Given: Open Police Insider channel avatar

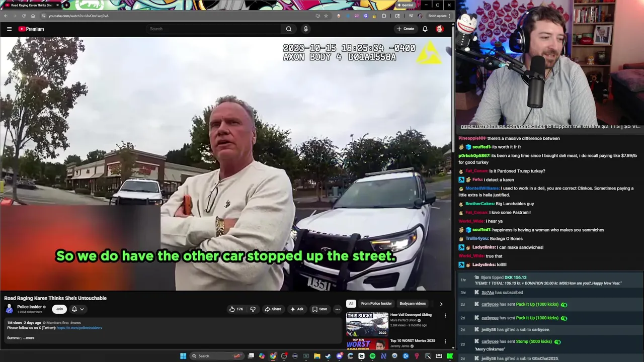Looking at the screenshot, I should tap(9, 309).
